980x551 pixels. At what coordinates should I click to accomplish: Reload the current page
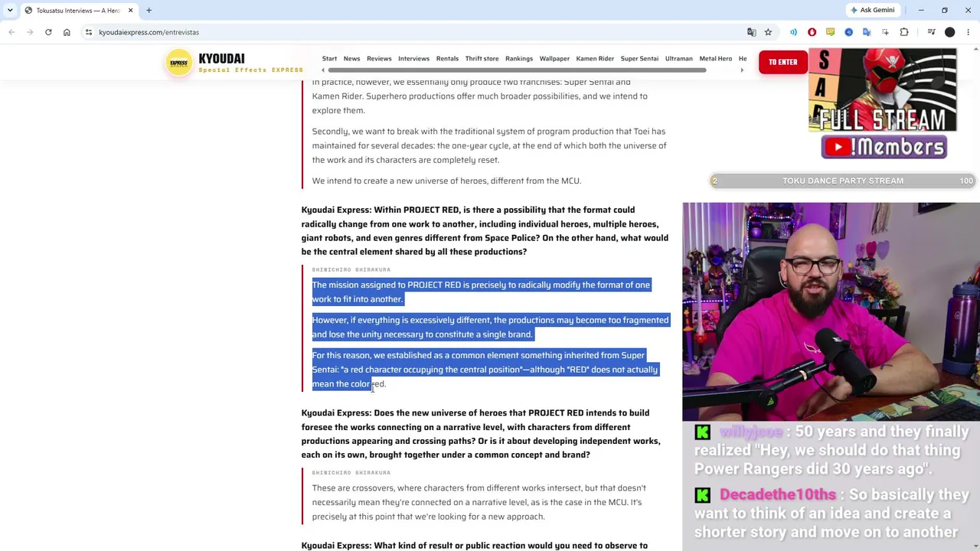pyautogui.click(x=48, y=32)
